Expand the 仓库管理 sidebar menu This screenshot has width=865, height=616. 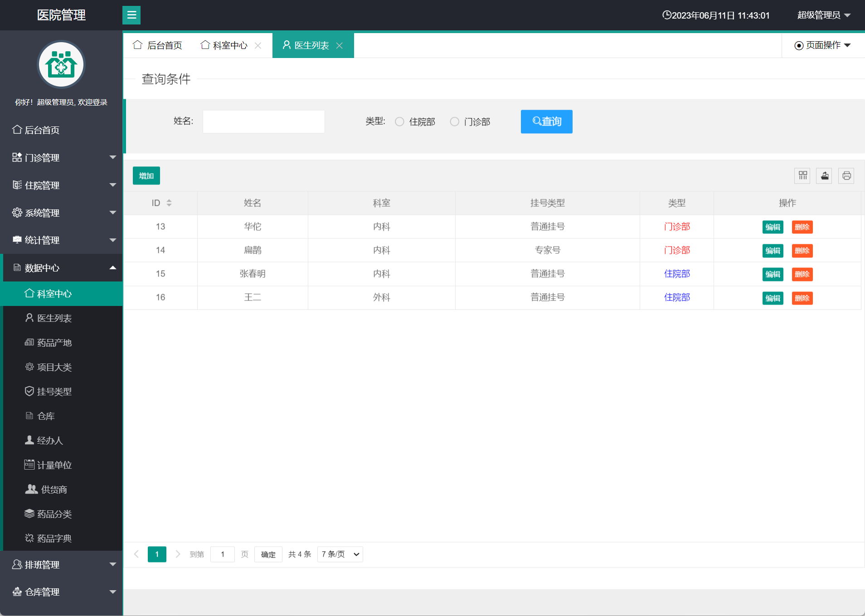[x=61, y=592]
